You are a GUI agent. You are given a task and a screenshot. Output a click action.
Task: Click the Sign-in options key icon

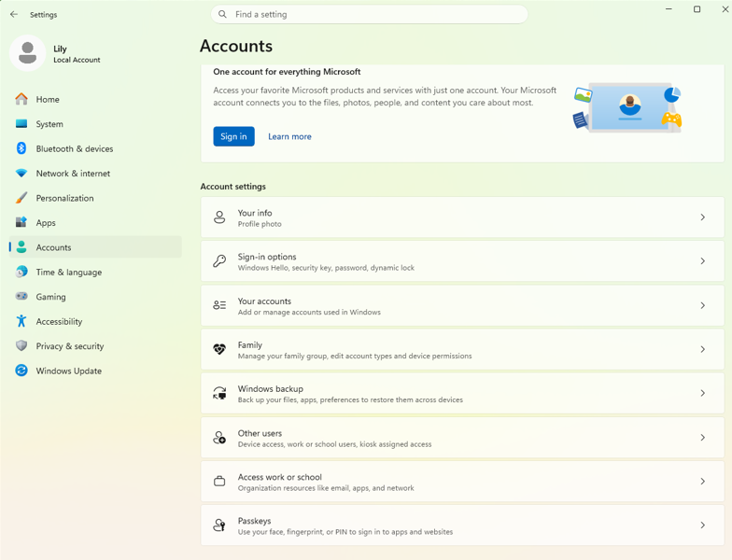(219, 261)
